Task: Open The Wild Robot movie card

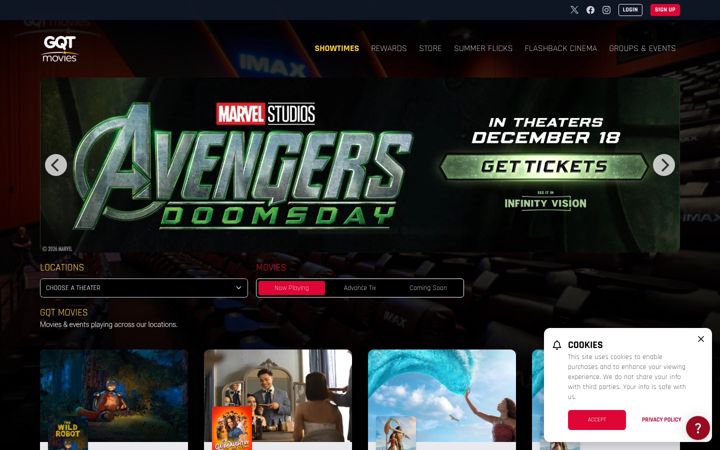Action: coord(114,399)
